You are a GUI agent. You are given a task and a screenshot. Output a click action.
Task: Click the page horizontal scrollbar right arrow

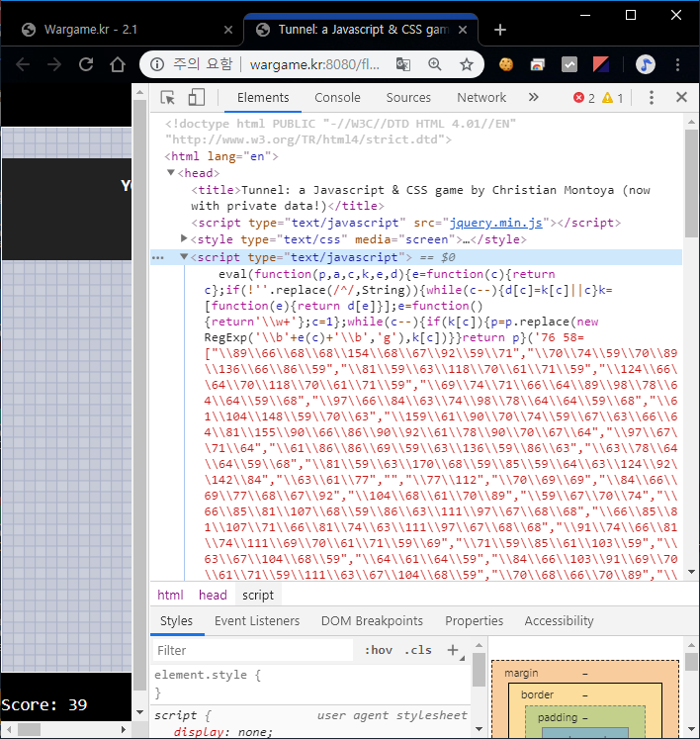pos(124,729)
